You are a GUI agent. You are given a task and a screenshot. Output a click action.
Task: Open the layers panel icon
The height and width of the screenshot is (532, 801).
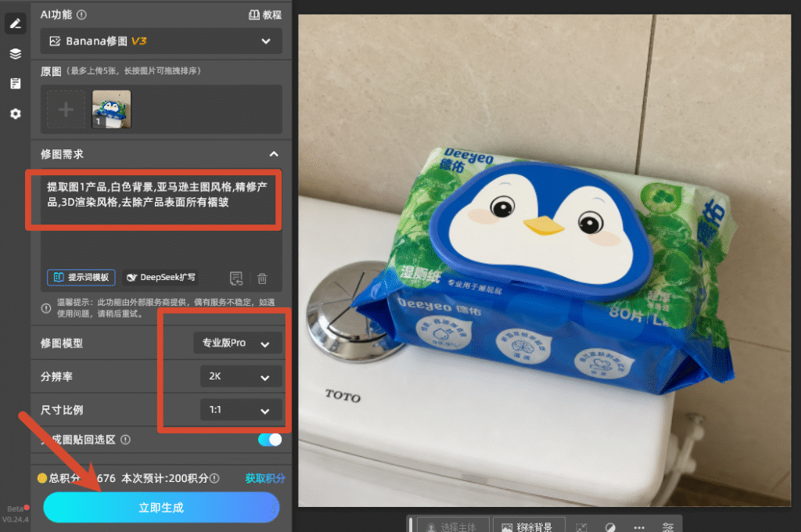(16, 54)
